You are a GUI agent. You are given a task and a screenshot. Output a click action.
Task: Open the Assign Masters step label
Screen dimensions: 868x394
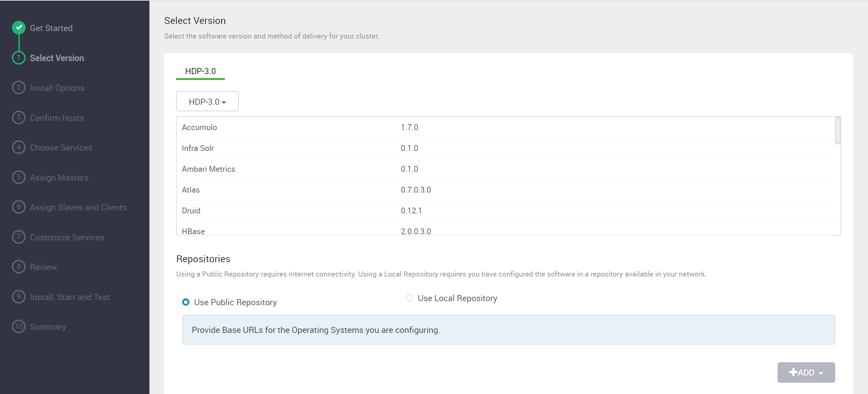(59, 178)
